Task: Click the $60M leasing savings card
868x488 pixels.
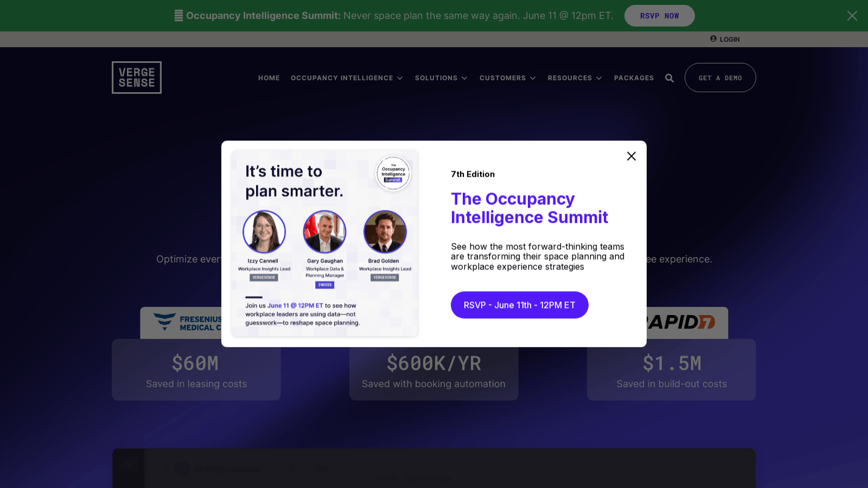Action: click(196, 370)
